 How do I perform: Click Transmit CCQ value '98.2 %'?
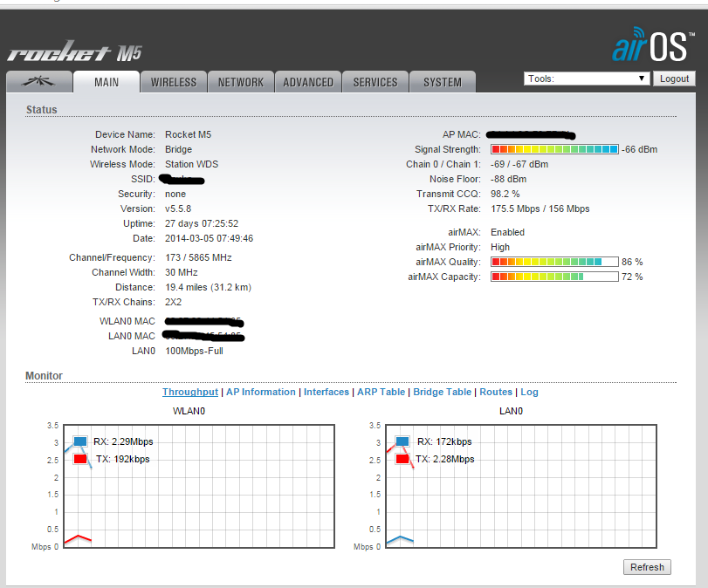(505, 194)
